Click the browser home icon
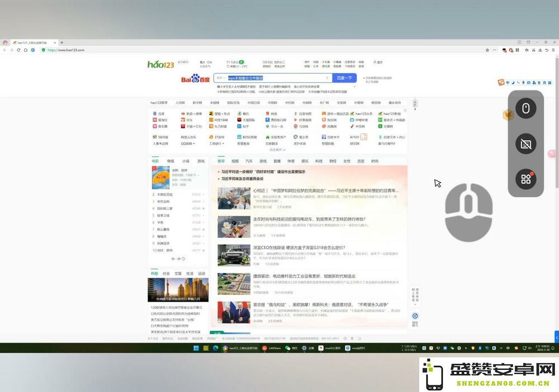The width and height of the screenshot is (559, 392). pos(26,50)
